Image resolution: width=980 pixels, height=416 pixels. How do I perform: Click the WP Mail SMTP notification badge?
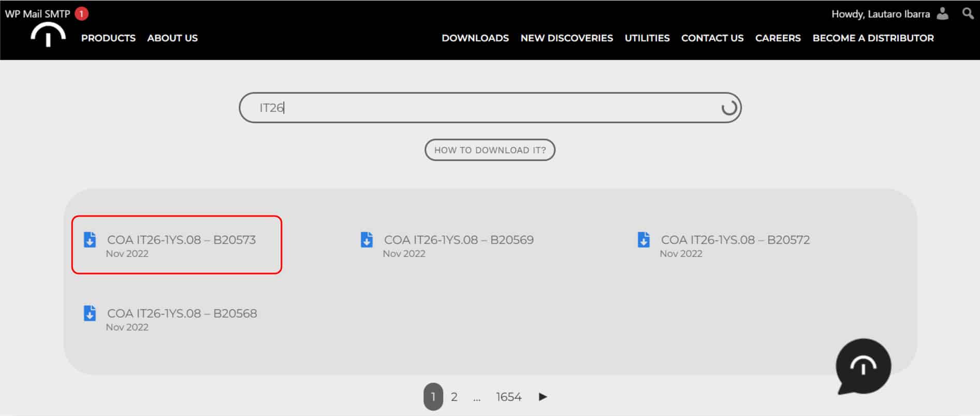point(81,13)
